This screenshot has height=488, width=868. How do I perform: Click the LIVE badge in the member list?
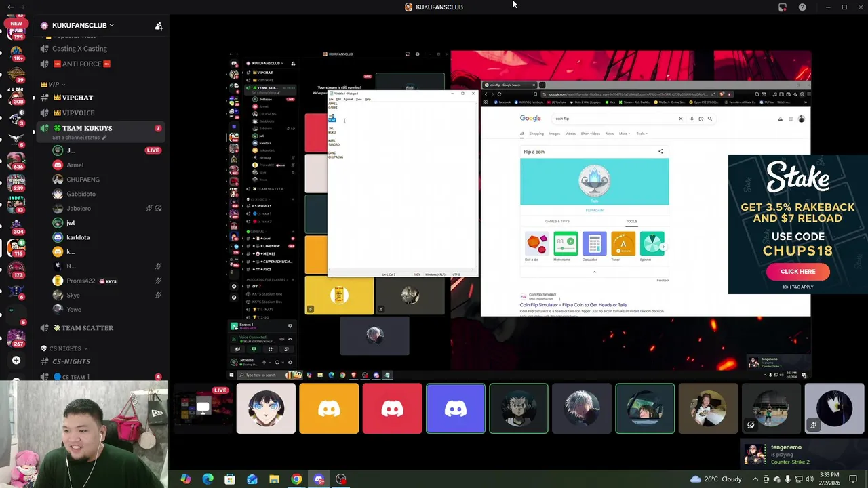153,150
